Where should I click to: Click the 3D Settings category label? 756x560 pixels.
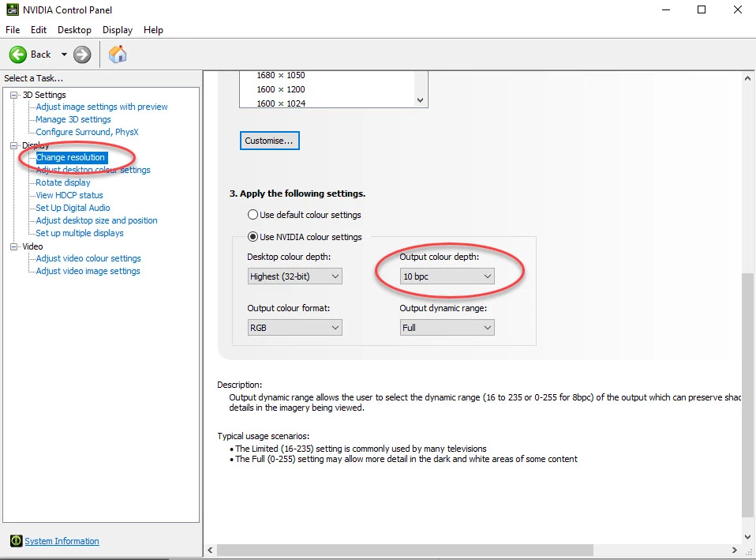(x=44, y=95)
